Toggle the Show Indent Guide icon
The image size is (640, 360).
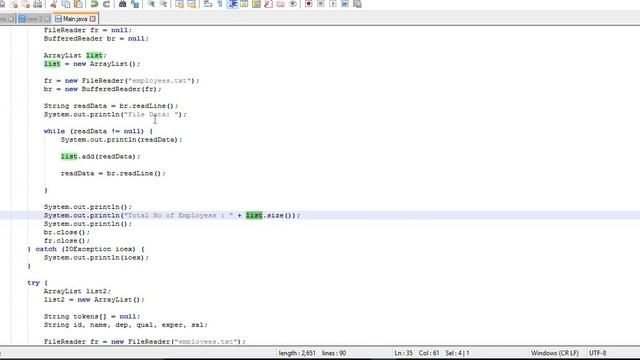(x=233, y=4)
